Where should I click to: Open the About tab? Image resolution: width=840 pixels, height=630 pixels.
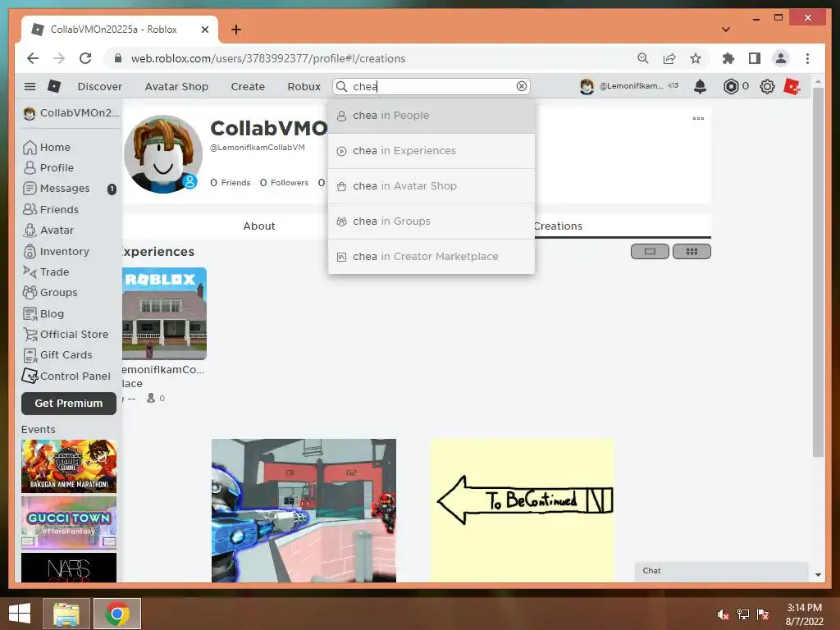[258, 226]
